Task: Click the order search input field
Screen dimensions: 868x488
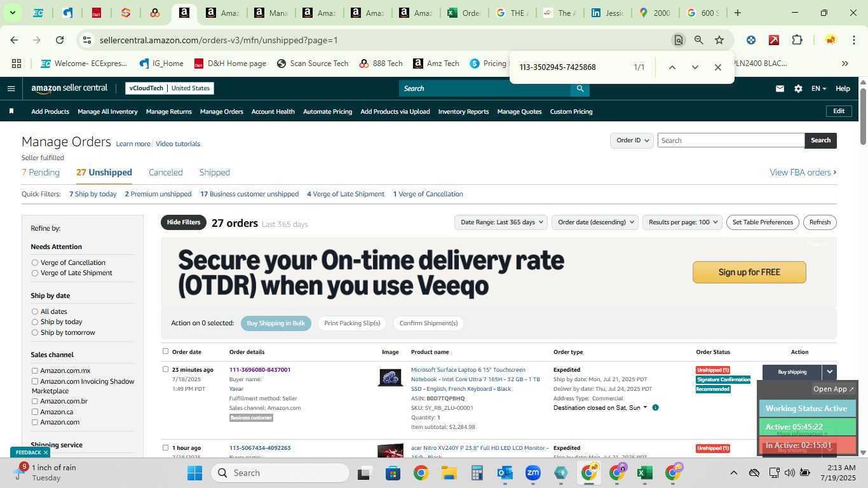Action: [x=731, y=140]
